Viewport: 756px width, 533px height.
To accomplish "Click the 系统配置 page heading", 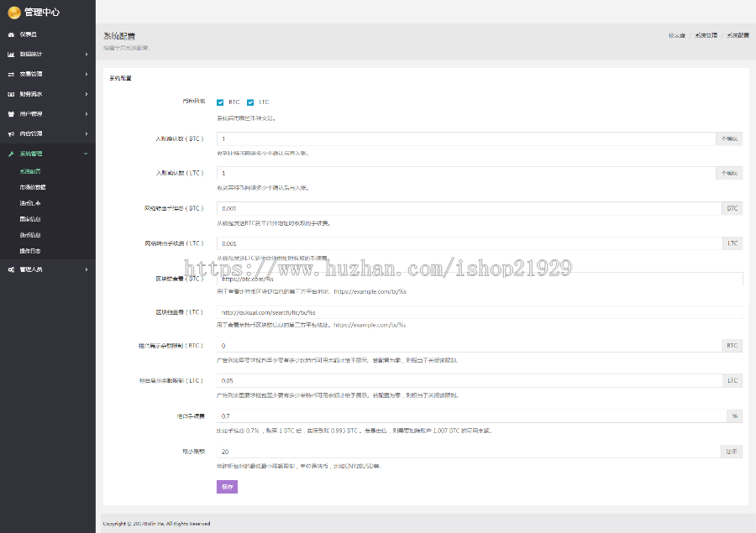I will (119, 36).
